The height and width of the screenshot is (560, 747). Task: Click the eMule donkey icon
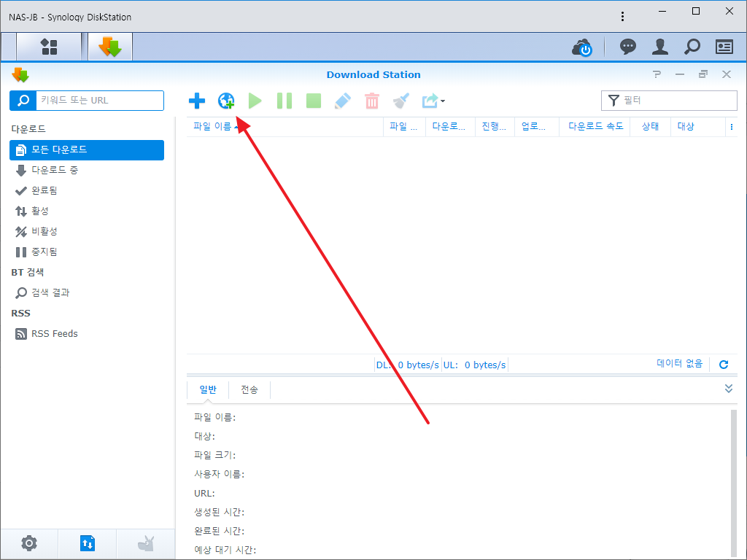click(146, 542)
